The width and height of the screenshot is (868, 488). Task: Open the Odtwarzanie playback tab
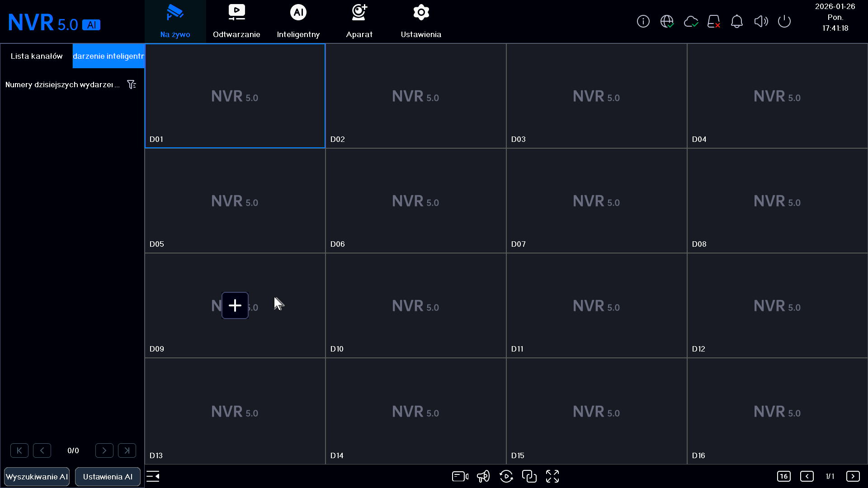click(x=236, y=21)
